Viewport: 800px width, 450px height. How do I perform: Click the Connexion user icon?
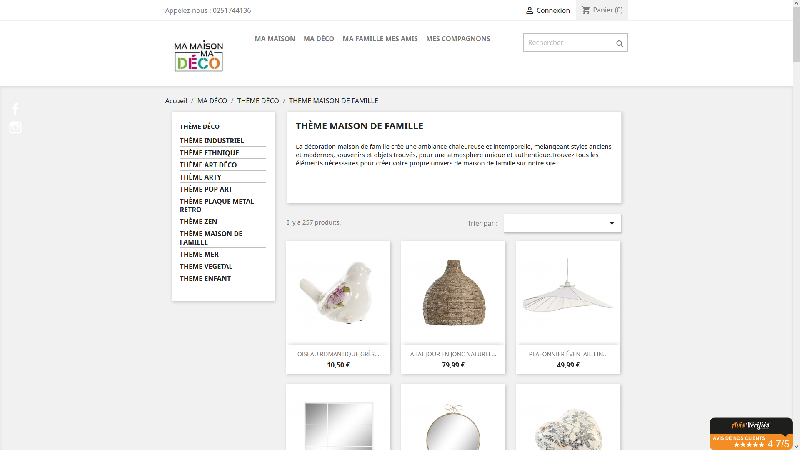(x=530, y=10)
